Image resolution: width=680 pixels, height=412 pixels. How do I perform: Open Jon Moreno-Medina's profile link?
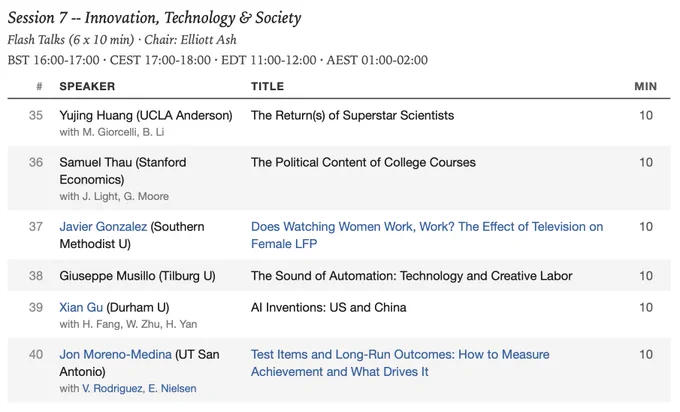pos(115,354)
